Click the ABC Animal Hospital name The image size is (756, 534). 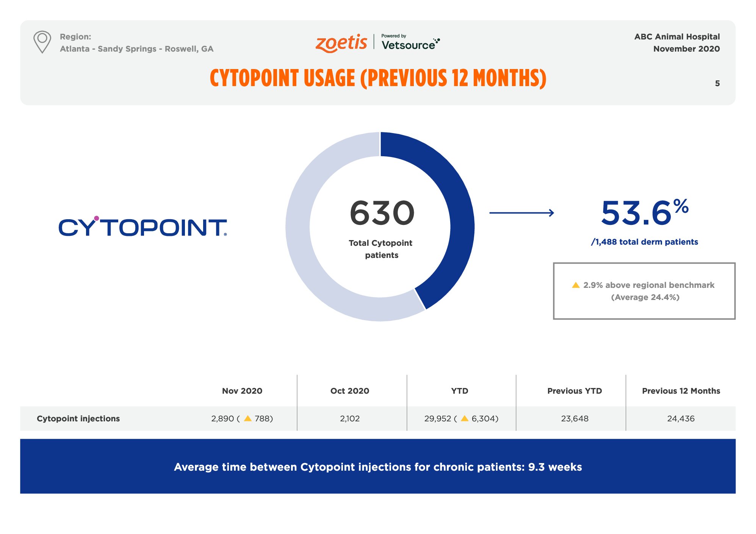click(x=677, y=37)
